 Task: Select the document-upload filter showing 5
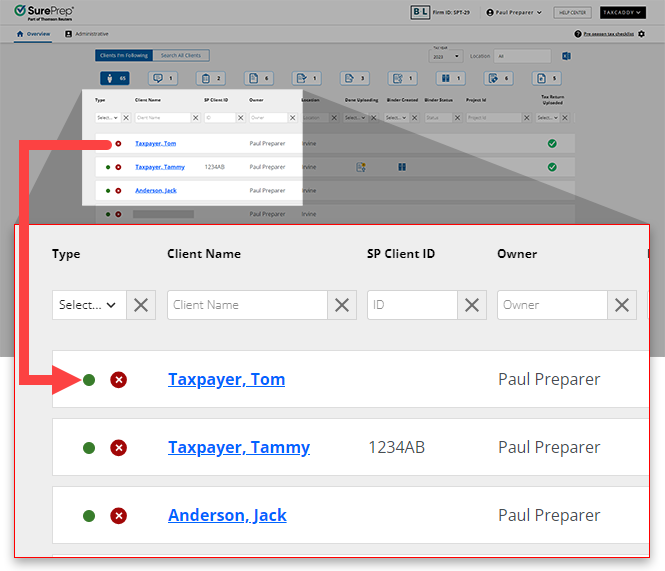point(546,78)
